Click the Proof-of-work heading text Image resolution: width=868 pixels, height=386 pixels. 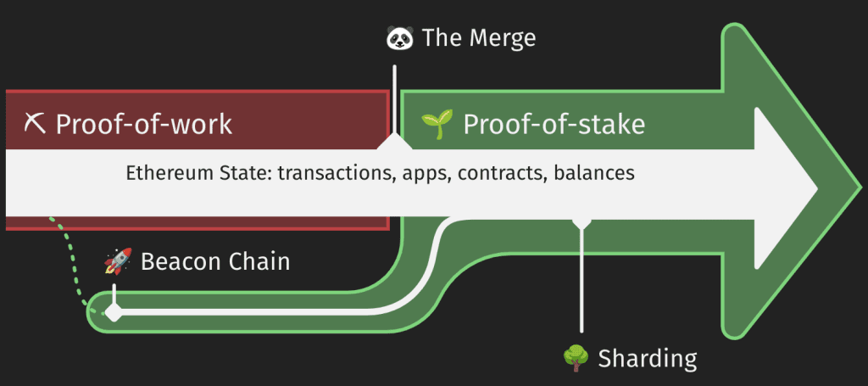pyautogui.click(x=143, y=125)
